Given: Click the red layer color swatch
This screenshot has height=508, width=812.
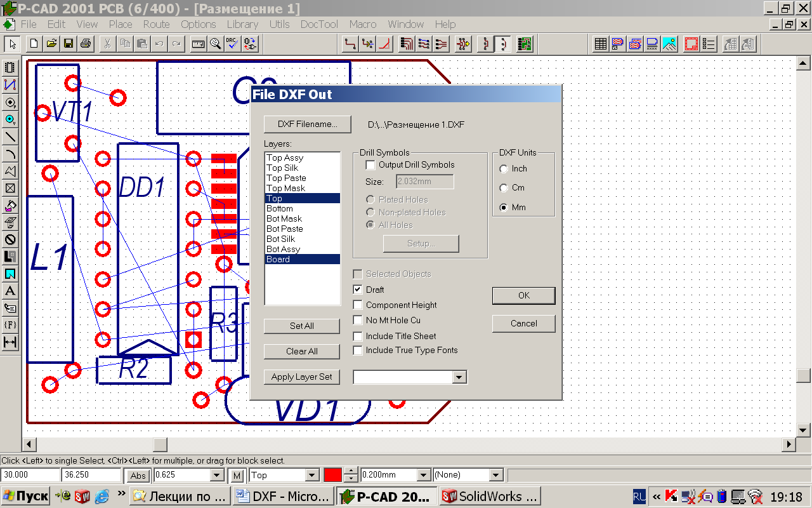Looking at the screenshot, I should tap(332, 475).
